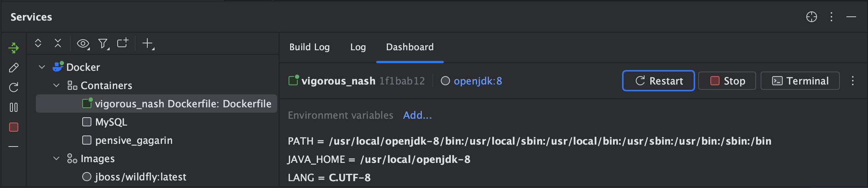Click the Expand All icon in Services toolbar
Viewport: 868px width, 188px height.
click(x=38, y=43)
